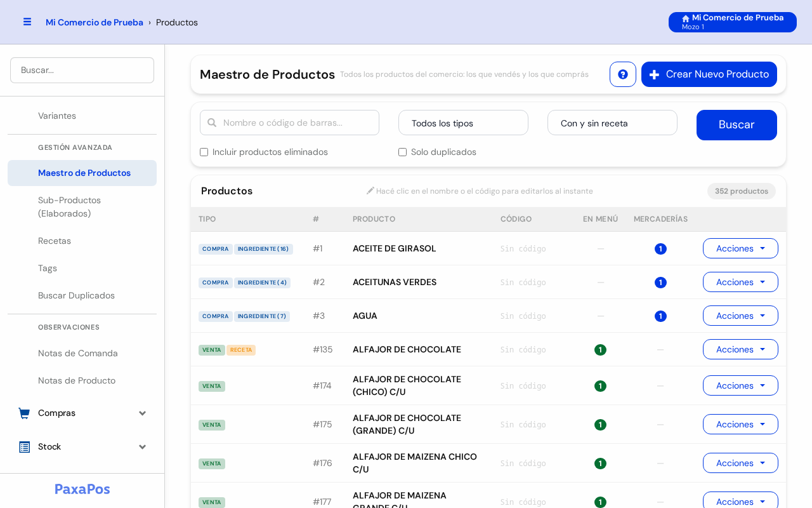Open the Con y sin receta dropdown
Screen dimensions: 812x508
click(x=612, y=123)
